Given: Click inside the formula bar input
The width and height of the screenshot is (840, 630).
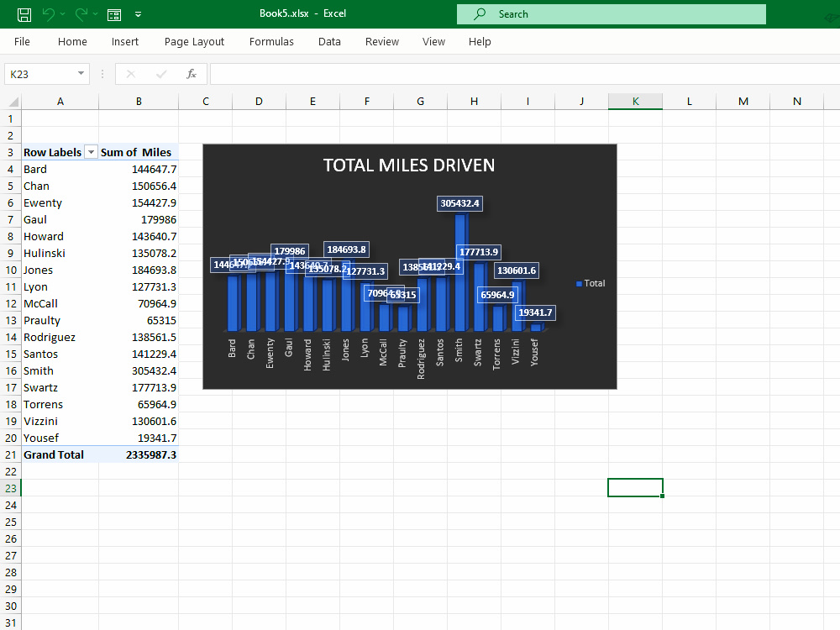Looking at the screenshot, I should tap(525, 74).
